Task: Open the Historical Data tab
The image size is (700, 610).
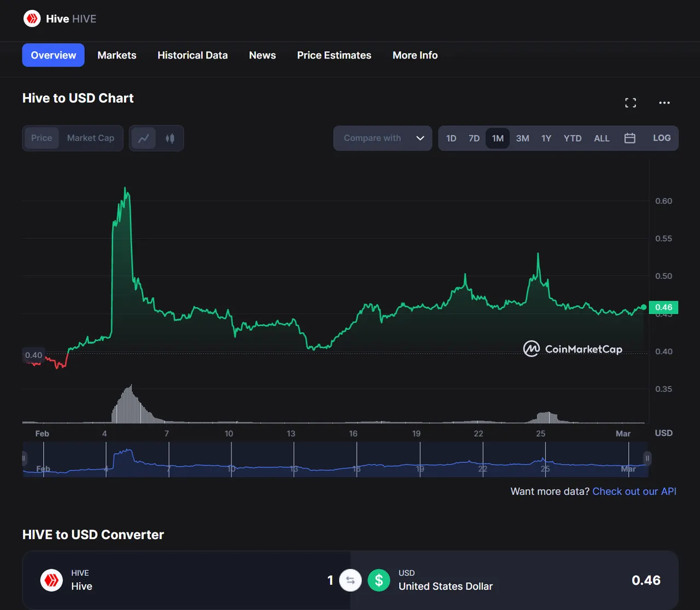Action: (192, 55)
